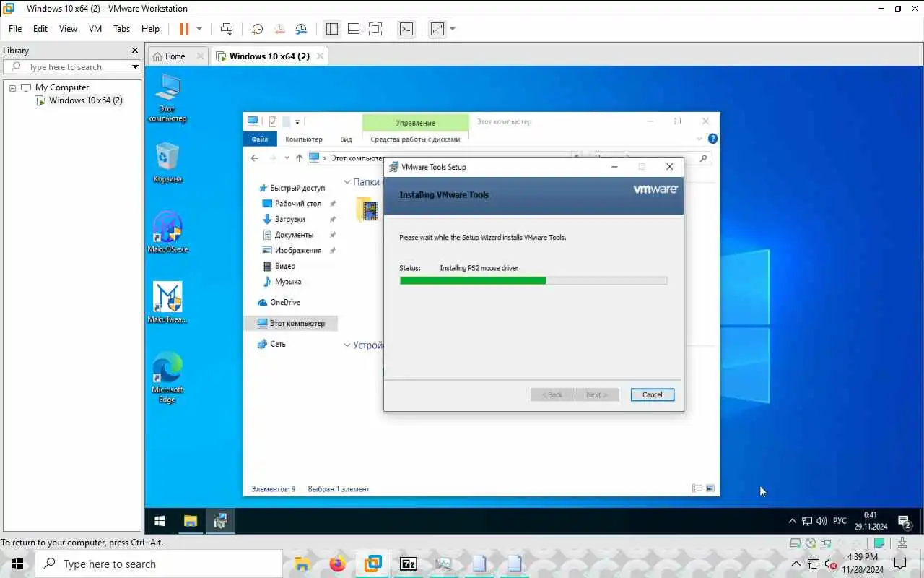
Task: Send Ctrl+Alt+Del to the guest
Action: (227, 29)
